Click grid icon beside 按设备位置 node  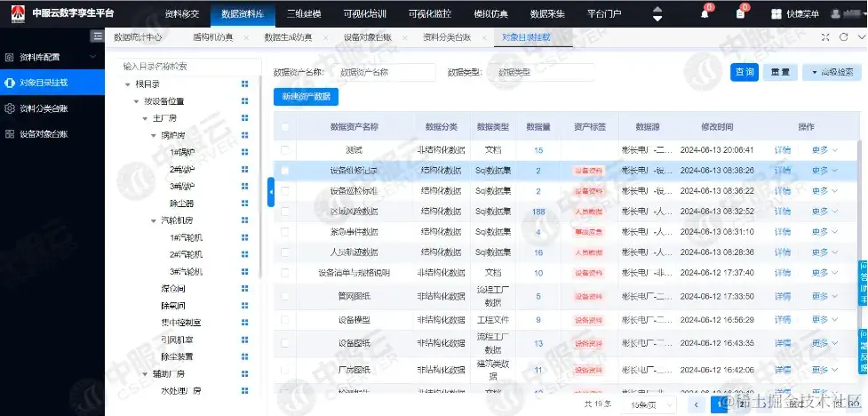point(244,100)
